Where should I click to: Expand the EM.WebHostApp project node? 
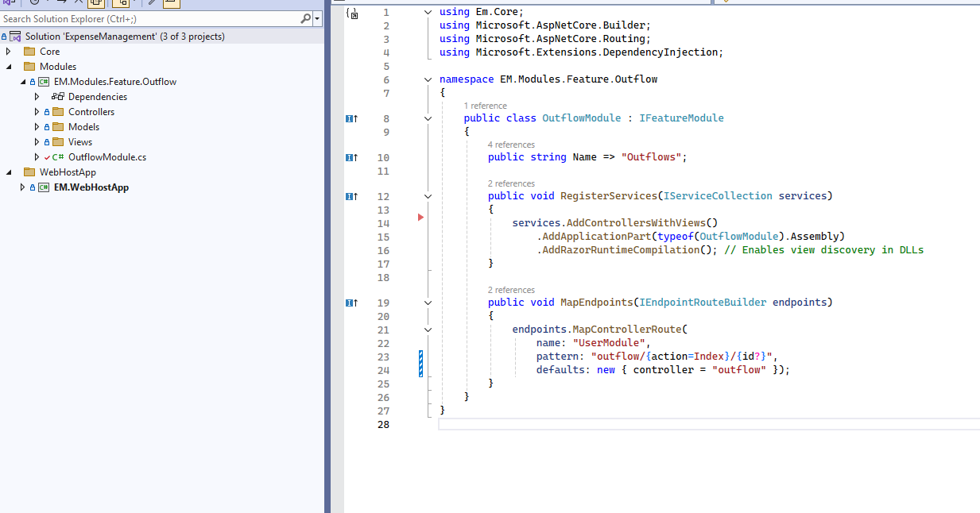(22, 187)
